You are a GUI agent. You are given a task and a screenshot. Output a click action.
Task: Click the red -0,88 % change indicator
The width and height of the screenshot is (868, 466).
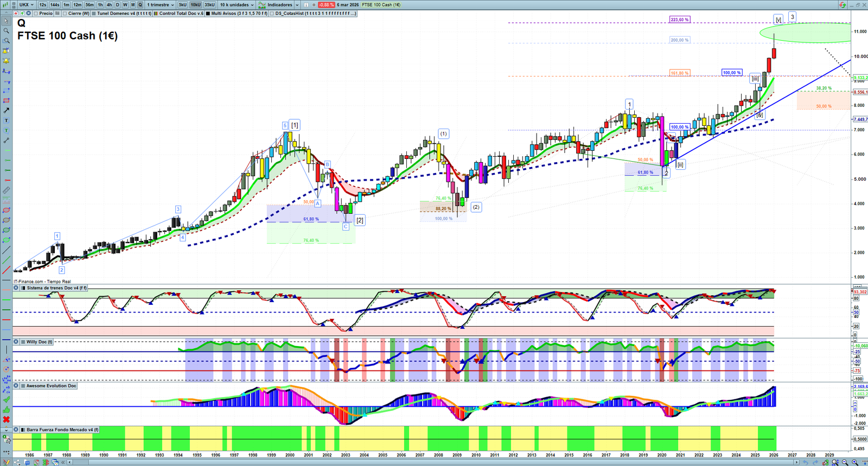(326, 5)
